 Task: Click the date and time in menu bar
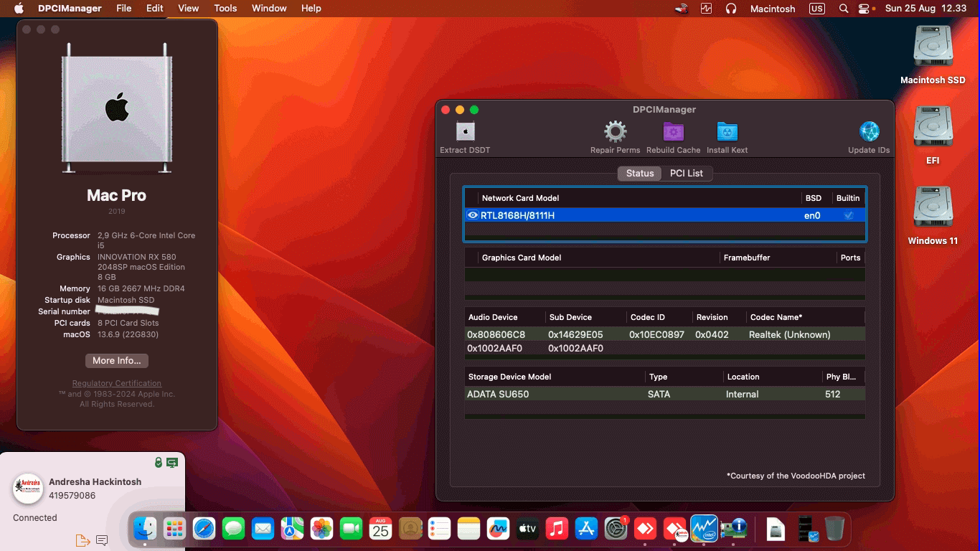(x=926, y=9)
